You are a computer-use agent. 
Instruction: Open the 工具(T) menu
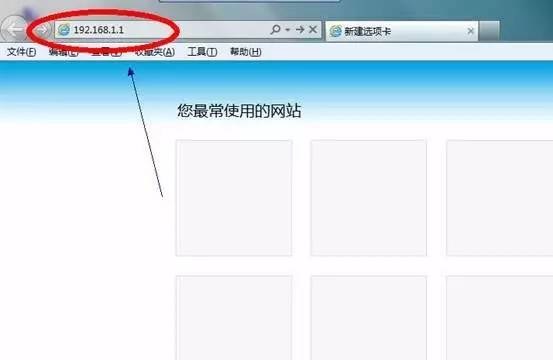click(202, 52)
